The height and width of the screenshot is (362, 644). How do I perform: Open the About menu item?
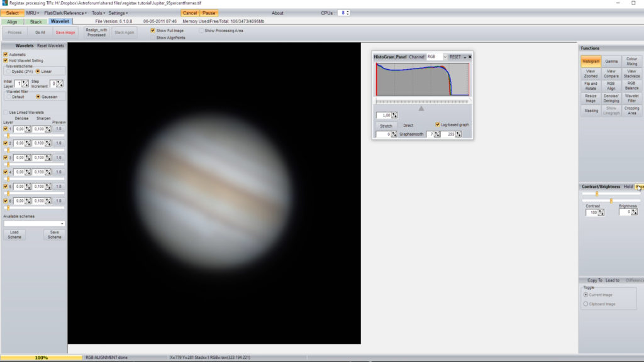pyautogui.click(x=277, y=13)
